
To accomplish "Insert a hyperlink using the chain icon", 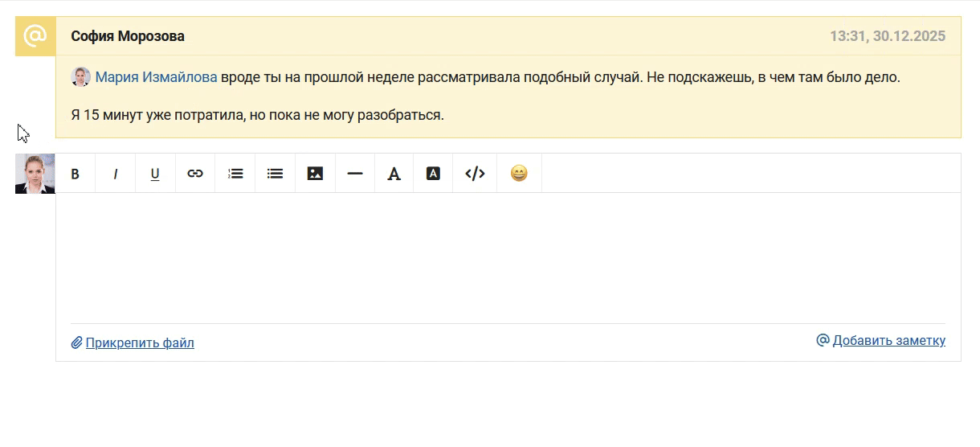I will [195, 174].
